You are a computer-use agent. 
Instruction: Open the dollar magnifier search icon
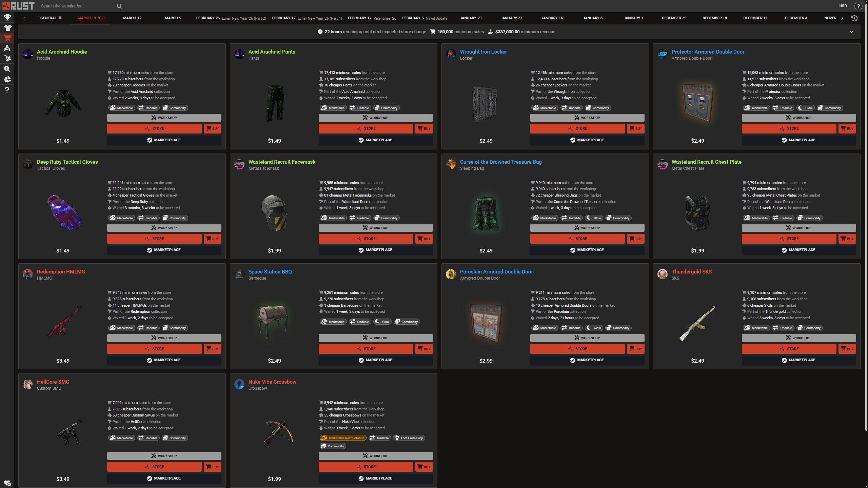tap(7, 69)
